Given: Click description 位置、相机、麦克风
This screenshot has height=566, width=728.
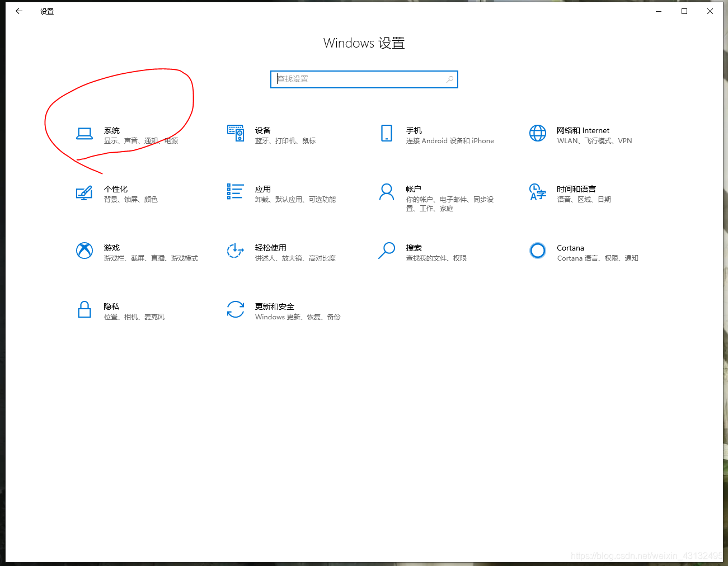Looking at the screenshot, I should [134, 317].
